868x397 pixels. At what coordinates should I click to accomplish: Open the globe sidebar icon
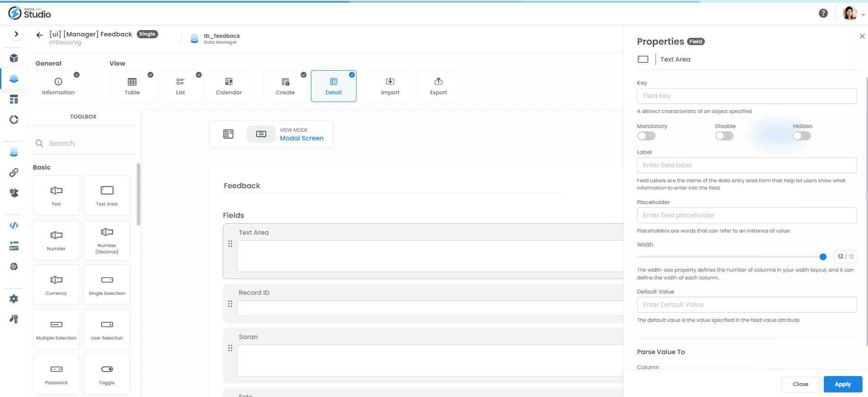tap(14, 267)
